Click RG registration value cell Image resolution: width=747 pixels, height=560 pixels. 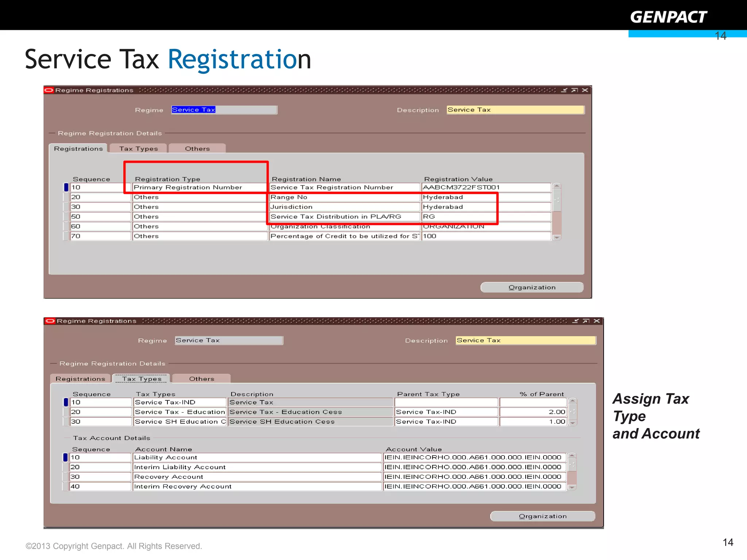coord(486,217)
